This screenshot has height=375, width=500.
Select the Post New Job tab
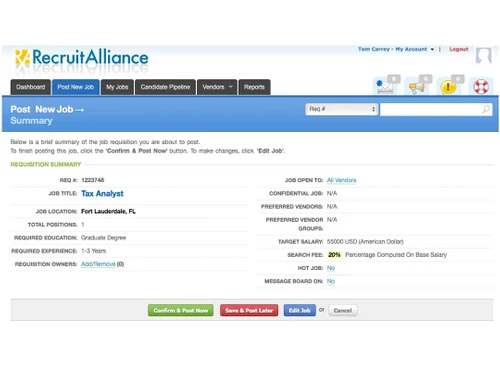76,87
